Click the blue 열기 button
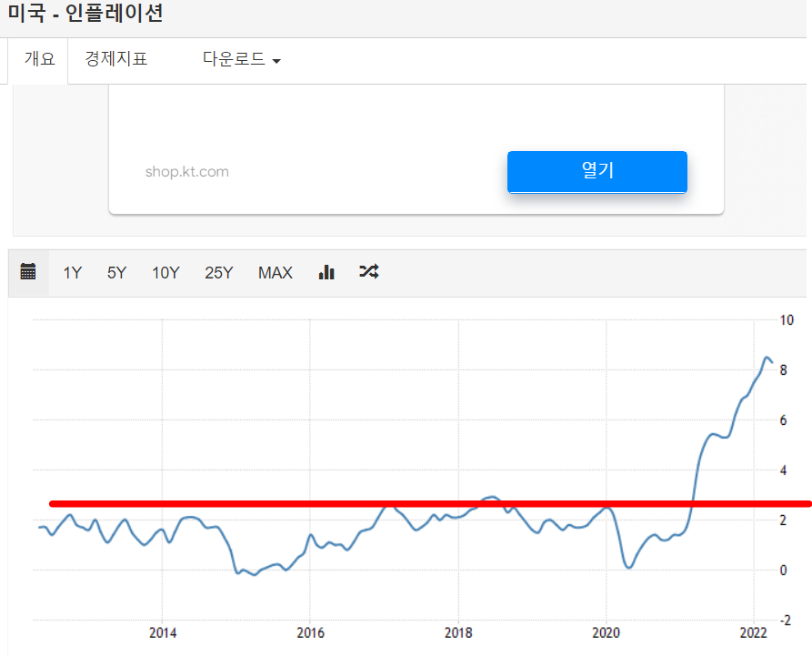Image resolution: width=812 pixels, height=657 pixels. pos(597,172)
